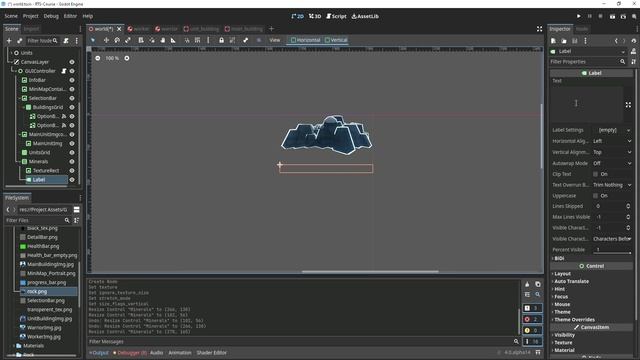Open the Scene menu
Image resolution: width=640 pixels, height=360 pixels.
[x=11, y=16]
